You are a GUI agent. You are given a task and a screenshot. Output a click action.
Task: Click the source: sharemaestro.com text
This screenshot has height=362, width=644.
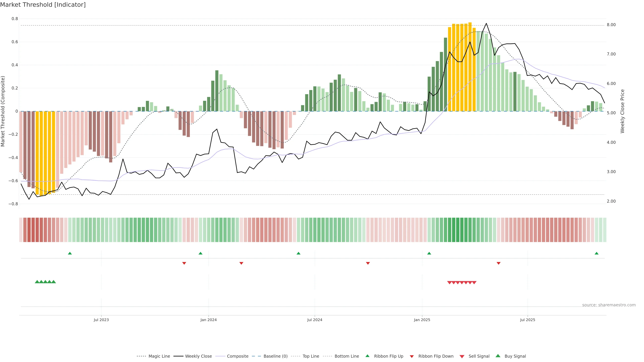coord(609,305)
